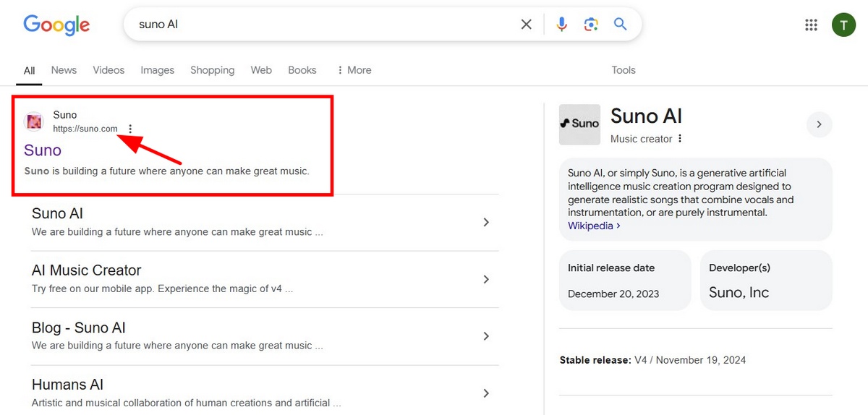Click the magnifying glass search button
This screenshot has width=868, height=415.
[x=620, y=25]
